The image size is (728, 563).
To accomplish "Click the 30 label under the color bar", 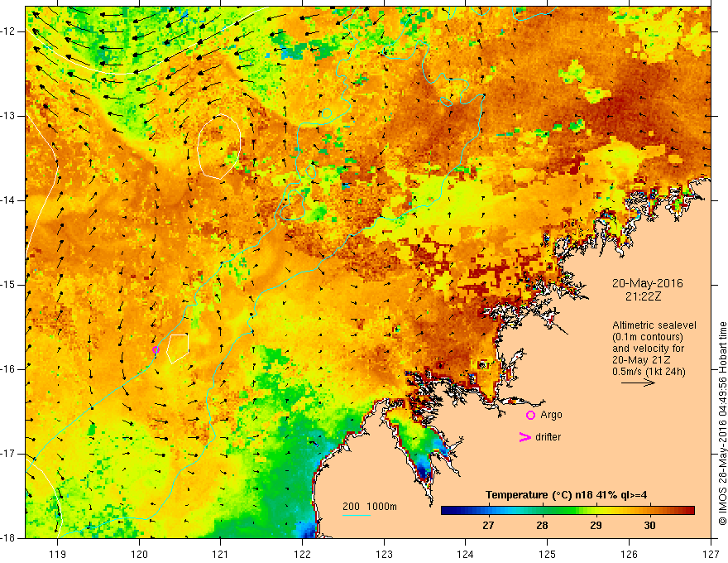I will pyautogui.click(x=649, y=526).
